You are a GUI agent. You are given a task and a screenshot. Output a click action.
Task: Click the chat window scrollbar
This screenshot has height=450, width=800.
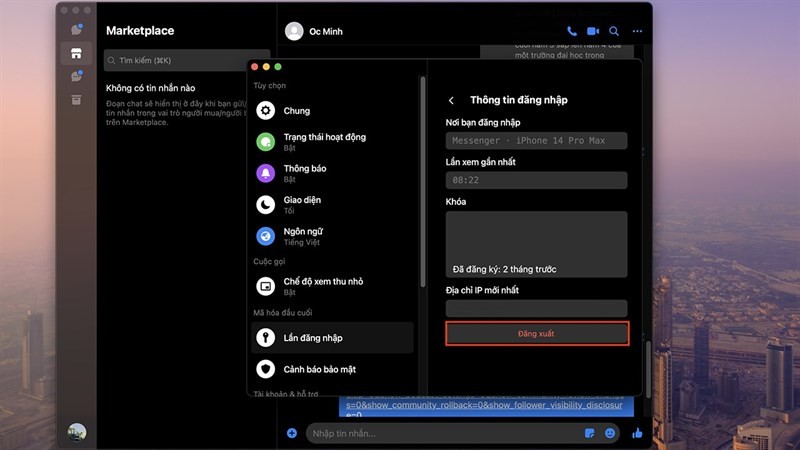[648, 369]
